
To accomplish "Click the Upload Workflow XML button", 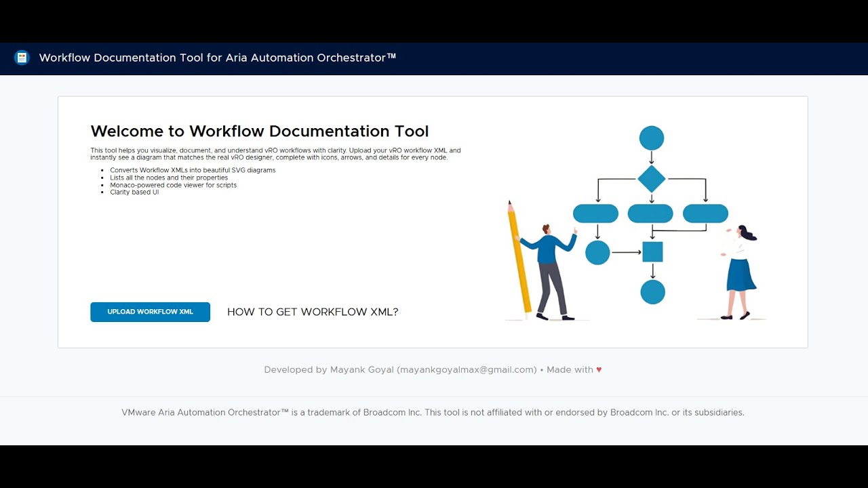I will pyautogui.click(x=150, y=312).
